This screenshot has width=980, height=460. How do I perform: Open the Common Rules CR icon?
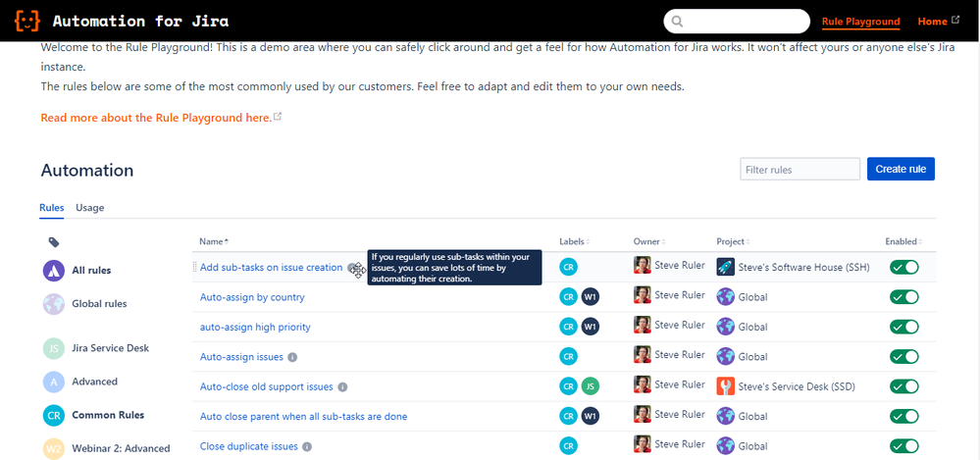54,415
